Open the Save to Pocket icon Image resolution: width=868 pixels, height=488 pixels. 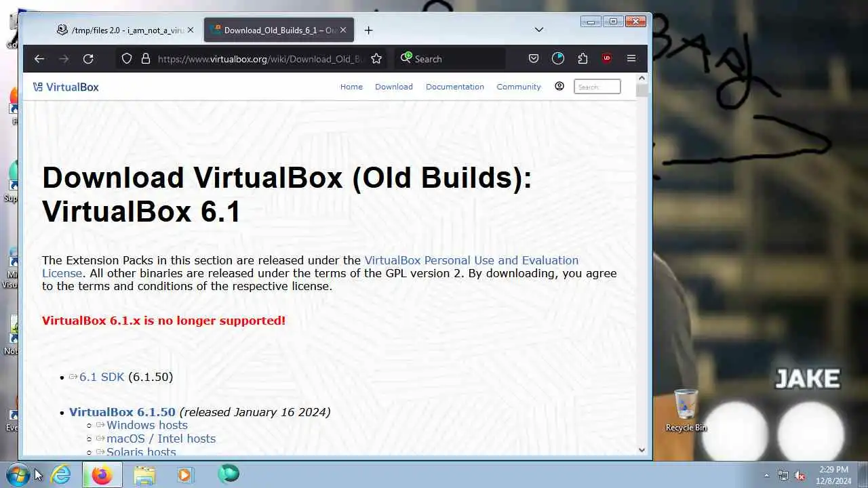[x=534, y=59]
